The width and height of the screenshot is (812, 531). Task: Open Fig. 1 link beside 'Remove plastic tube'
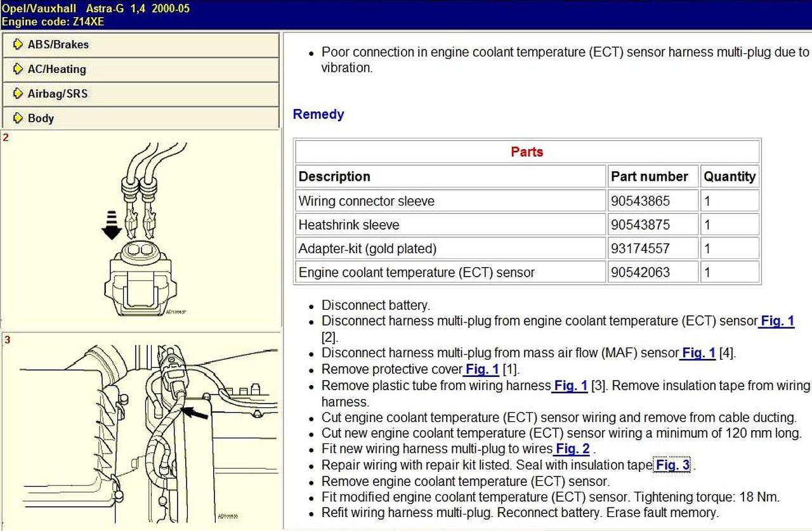click(x=570, y=385)
